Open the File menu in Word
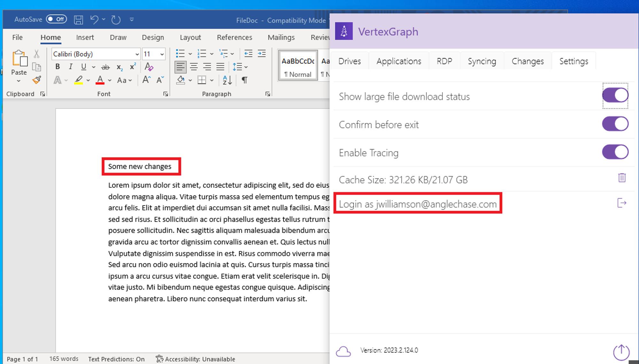639x364 pixels. pyautogui.click(x=17, y=38)
